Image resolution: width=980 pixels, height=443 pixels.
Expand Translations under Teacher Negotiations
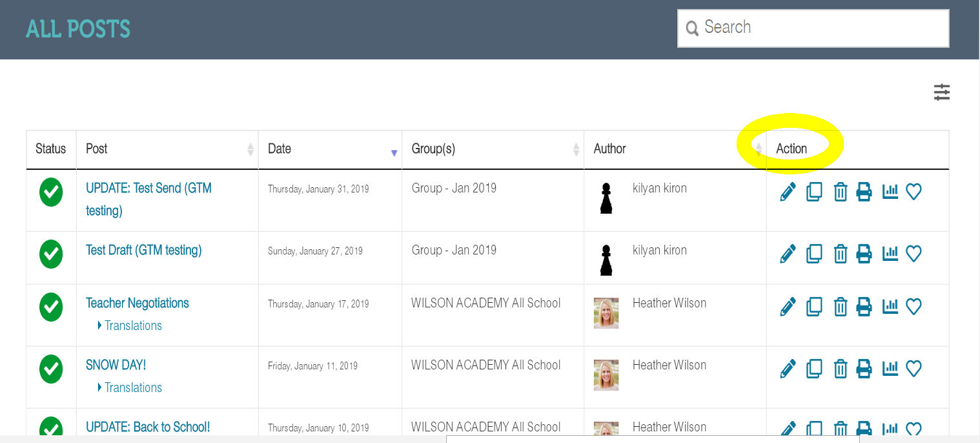[130, 325]
